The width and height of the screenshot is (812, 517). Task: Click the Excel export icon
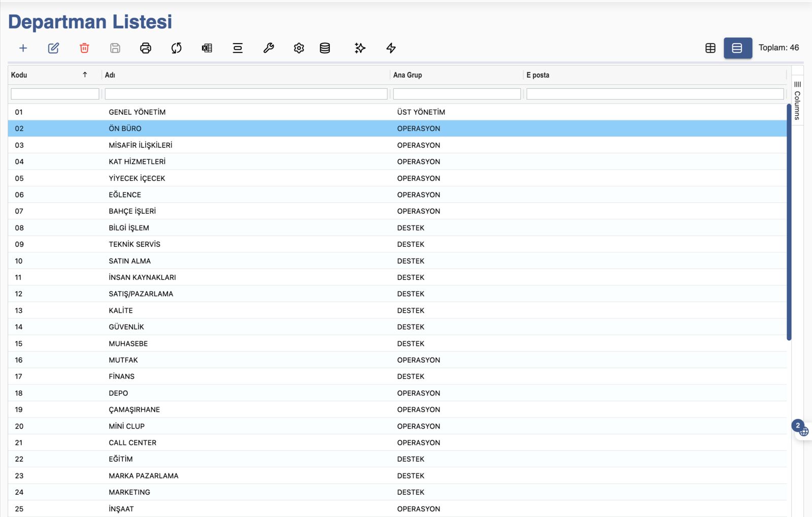pos(207,48)
